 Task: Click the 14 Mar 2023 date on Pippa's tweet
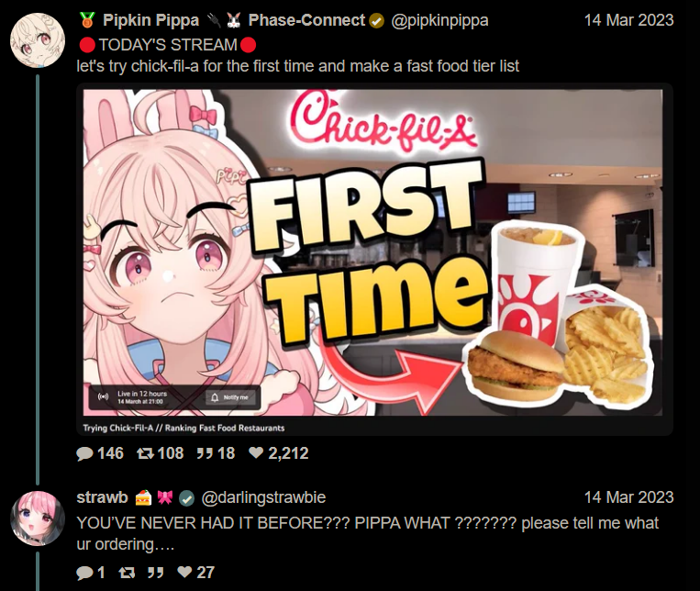pyautogui.click(x=628, y=20)
